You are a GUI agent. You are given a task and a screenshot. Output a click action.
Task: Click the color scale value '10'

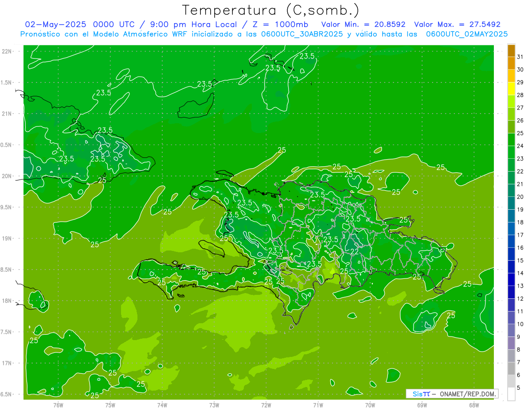(x=520, y=324)
